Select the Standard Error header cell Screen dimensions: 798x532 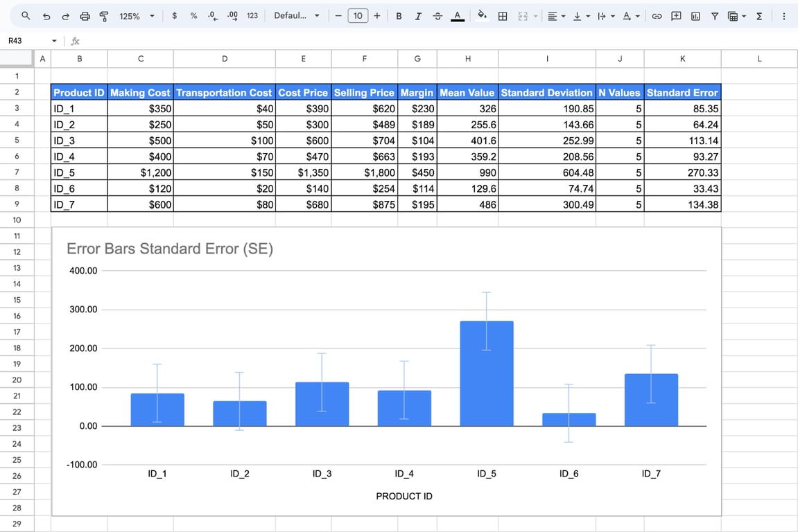point(682,93)
